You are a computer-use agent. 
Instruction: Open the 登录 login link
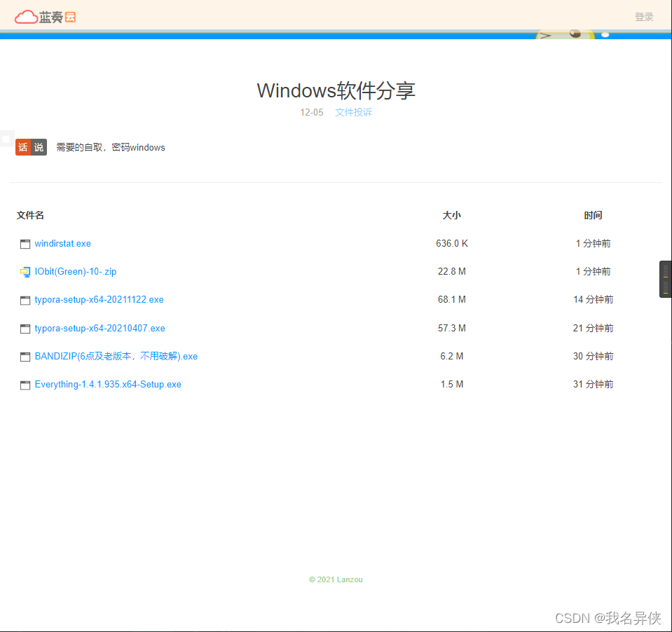click(644, 17)
